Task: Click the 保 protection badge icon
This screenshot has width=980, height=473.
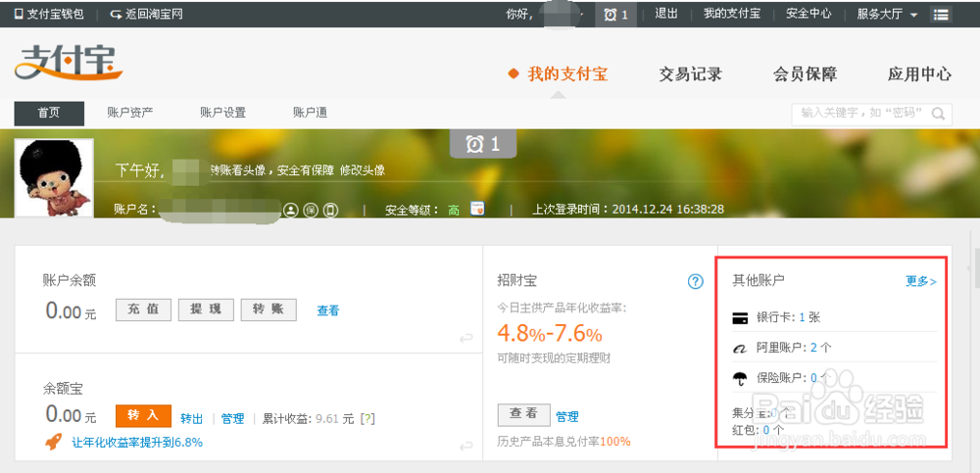Action: point(311,211)
